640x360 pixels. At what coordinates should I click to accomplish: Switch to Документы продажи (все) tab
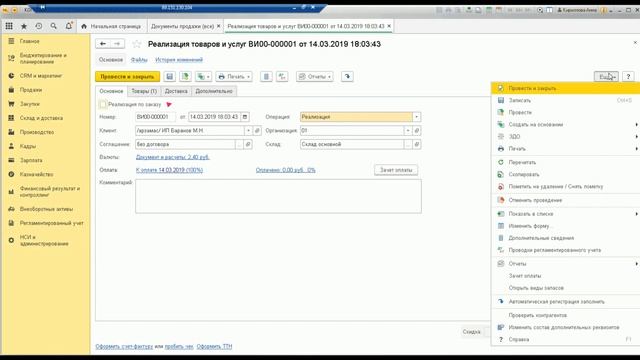[x=182, y=26]
